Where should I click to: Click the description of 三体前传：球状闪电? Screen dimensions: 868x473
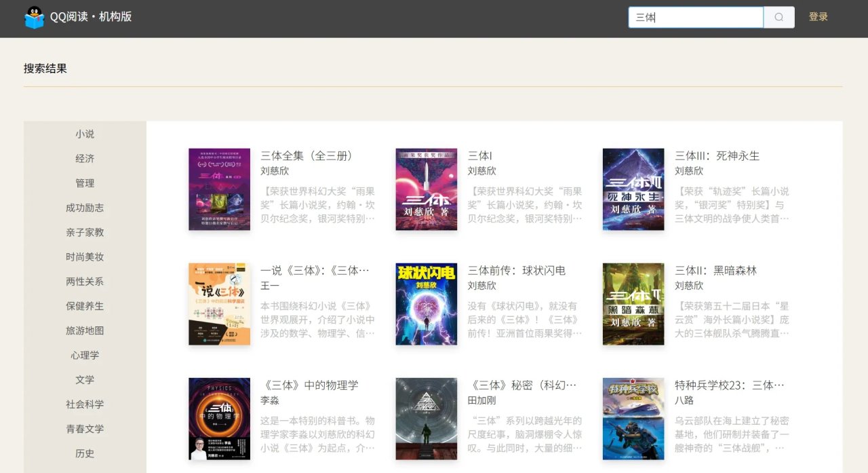pos(526,320)
